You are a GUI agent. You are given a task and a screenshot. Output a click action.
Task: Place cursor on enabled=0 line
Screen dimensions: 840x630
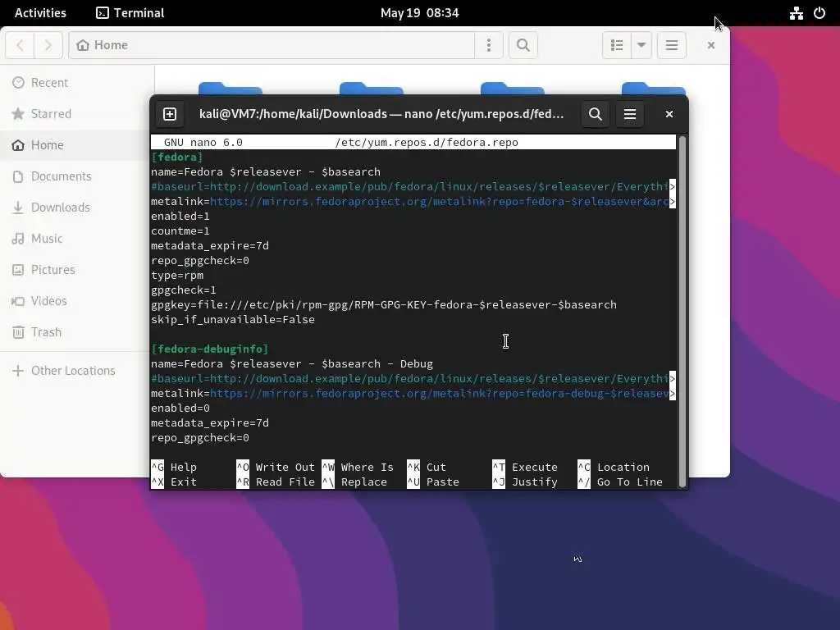(180, 409)
